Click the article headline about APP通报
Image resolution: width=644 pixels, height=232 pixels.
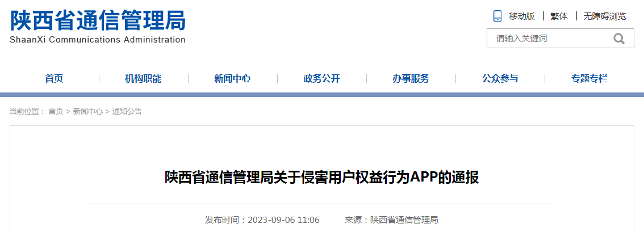pos(321,178)
